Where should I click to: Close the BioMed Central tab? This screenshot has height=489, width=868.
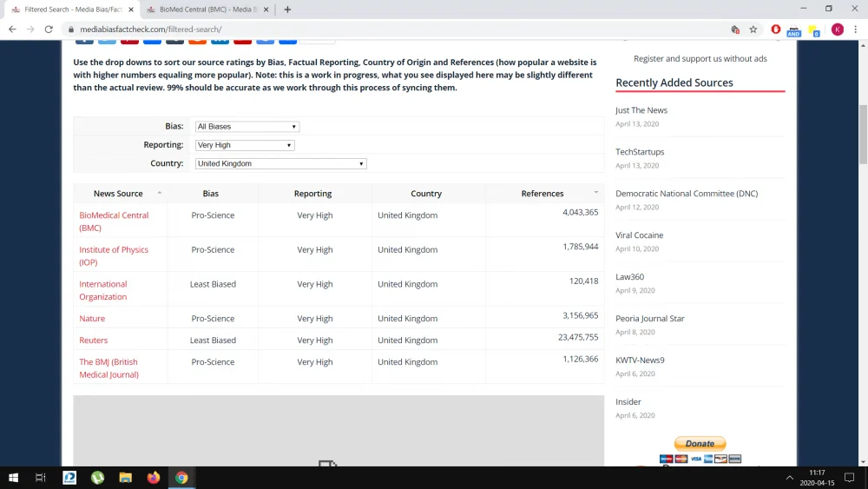[266, 10]
